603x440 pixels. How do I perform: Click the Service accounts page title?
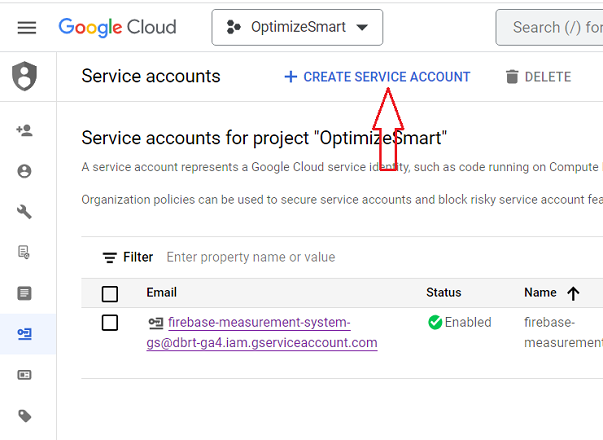tap(151, 76)
